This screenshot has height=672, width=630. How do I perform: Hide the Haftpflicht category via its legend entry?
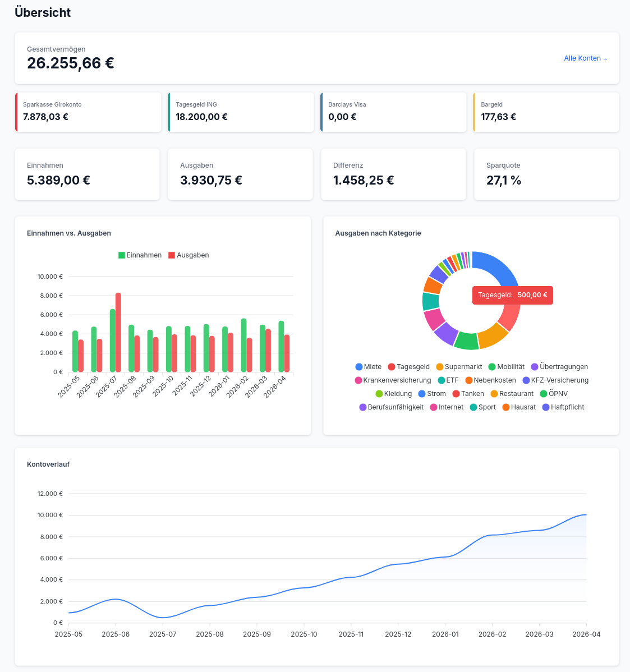545,407
